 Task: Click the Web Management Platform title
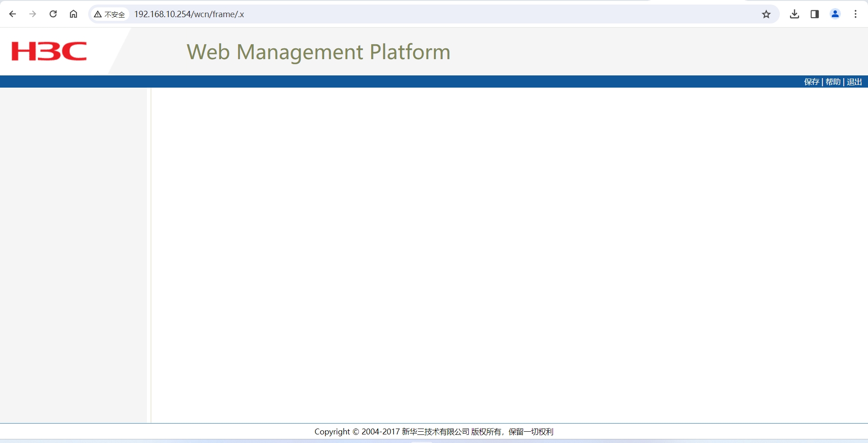tap(319, 52)
